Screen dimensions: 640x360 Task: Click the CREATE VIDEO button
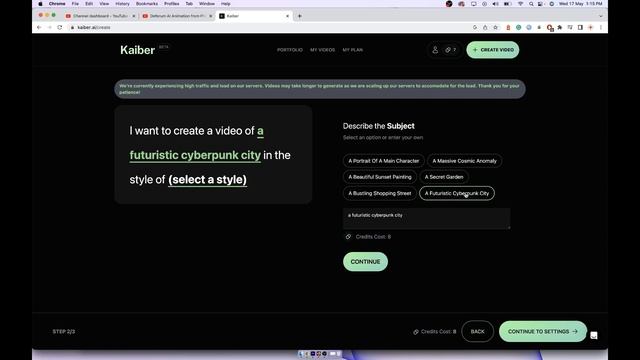point(493,50)
